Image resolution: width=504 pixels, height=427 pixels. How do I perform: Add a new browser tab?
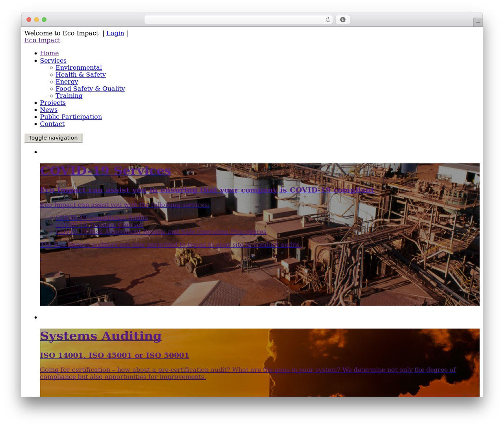coord(478,22)
